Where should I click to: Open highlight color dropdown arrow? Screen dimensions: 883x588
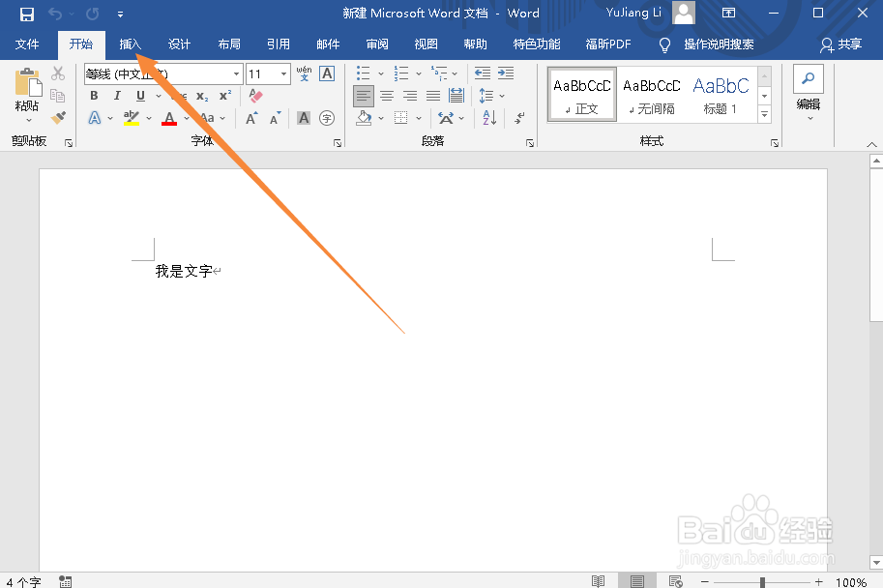149,118
